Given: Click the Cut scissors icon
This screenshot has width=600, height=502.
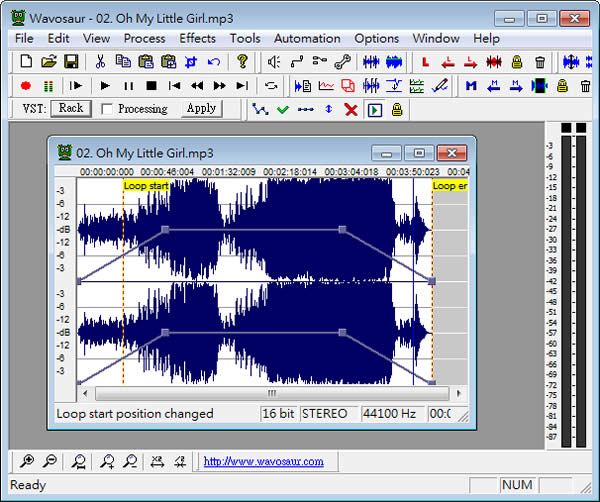Looking at the screenshot, I should (102, 62).
